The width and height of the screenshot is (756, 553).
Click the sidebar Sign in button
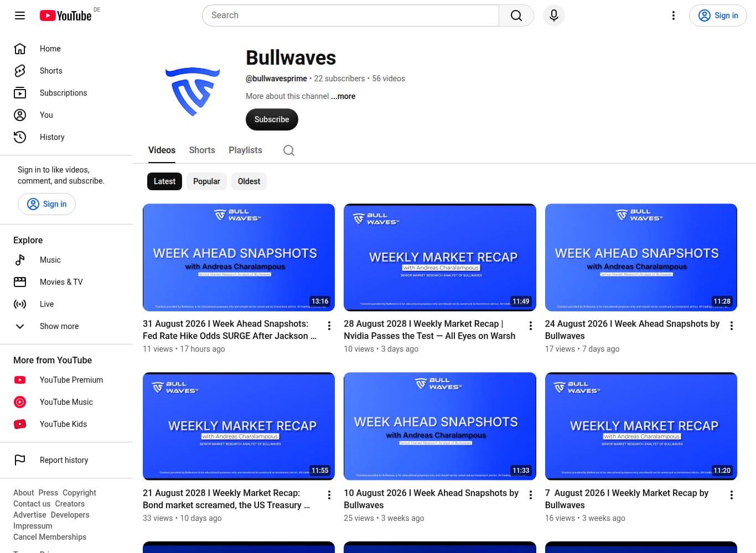47,204
